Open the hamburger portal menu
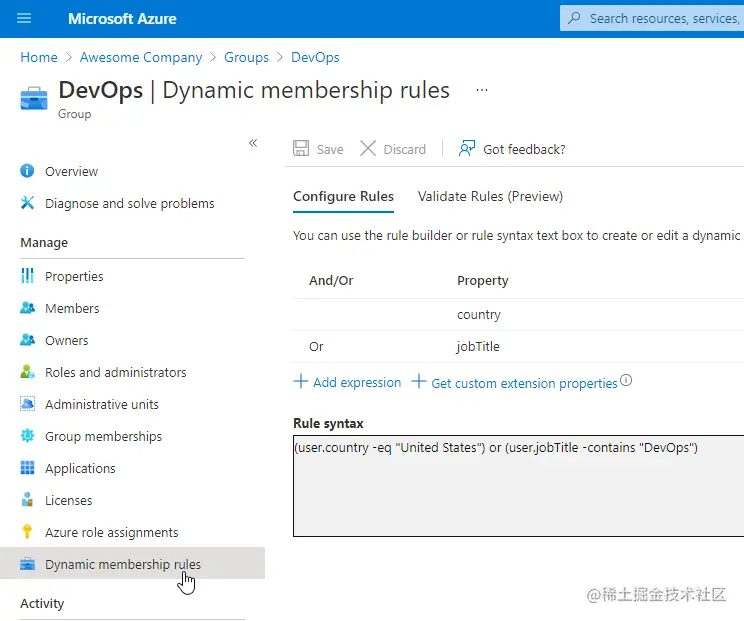This screenshot has width=744, height=621. (x=24, y=19)
